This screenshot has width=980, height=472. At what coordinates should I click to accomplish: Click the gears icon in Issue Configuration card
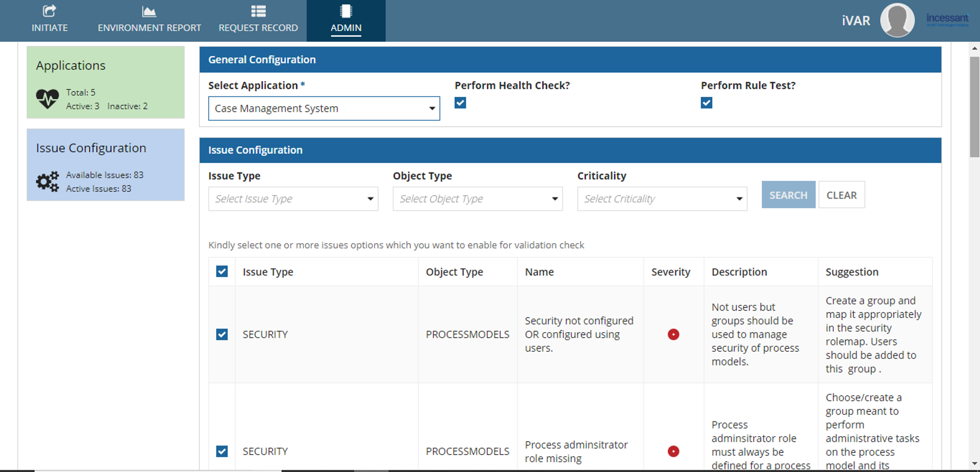(x=47, y=182)
